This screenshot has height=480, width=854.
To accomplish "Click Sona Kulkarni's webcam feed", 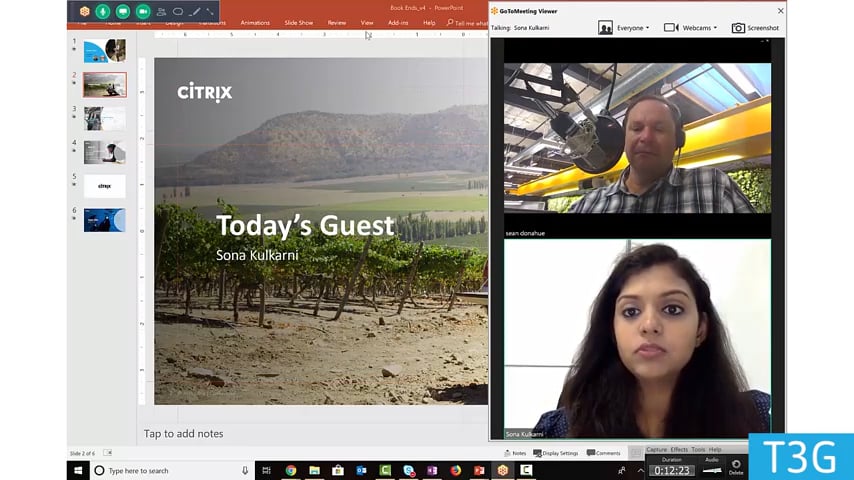I will [637, 338].
